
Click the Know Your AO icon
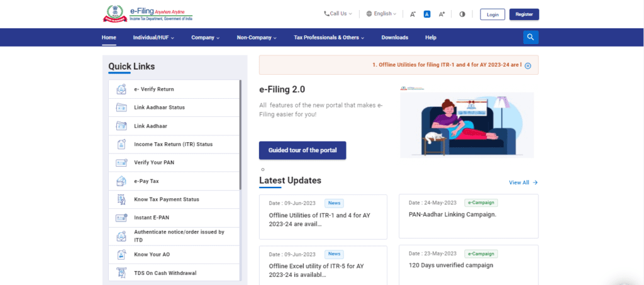pos(121,255)
